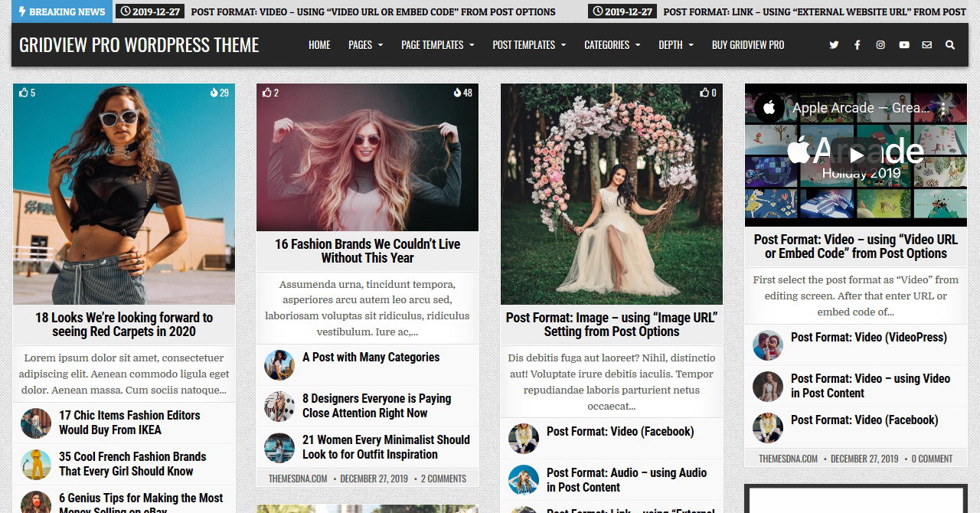Open '16 Fashion Brands We Couldn't Live Without' post

367,251
